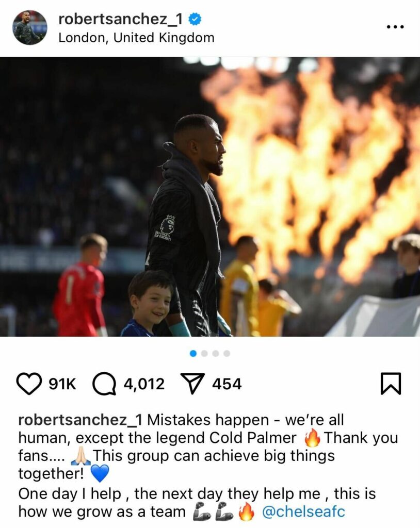Tap the 454 shares count

227,384
